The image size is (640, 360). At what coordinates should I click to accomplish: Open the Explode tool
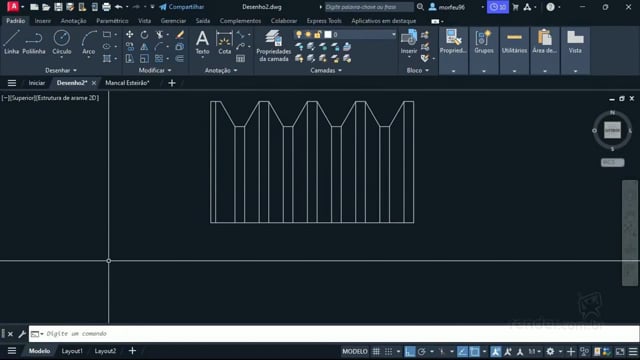click(180, 47)
